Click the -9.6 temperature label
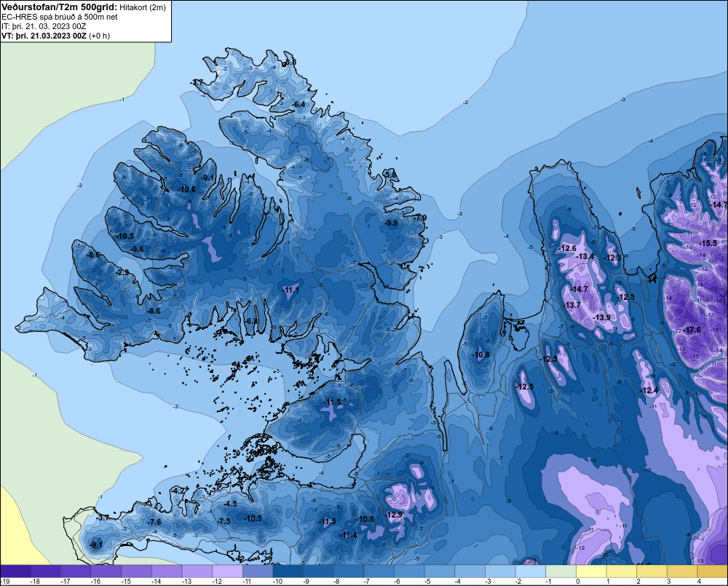This screenshot has width=728, height=586. click(137, 249)
